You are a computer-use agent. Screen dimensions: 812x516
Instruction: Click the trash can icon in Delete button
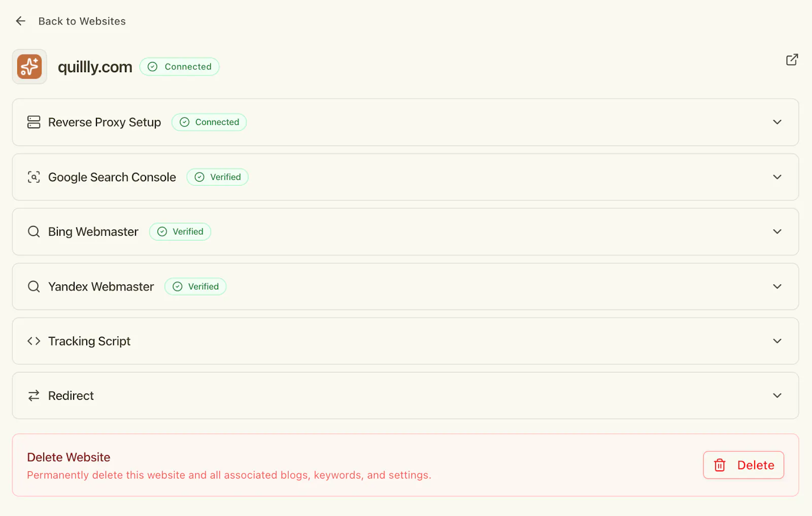click(720, 465)
